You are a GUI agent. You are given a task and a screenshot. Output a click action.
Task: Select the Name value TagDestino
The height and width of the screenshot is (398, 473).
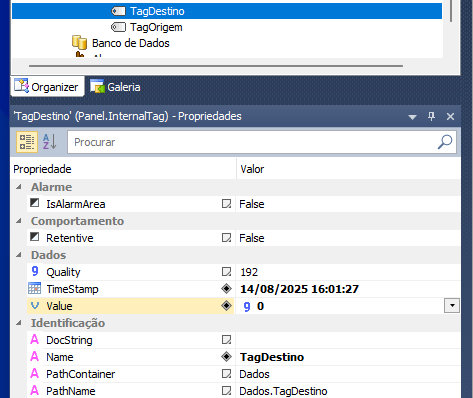pyautogui.click(x=272, y=357)
